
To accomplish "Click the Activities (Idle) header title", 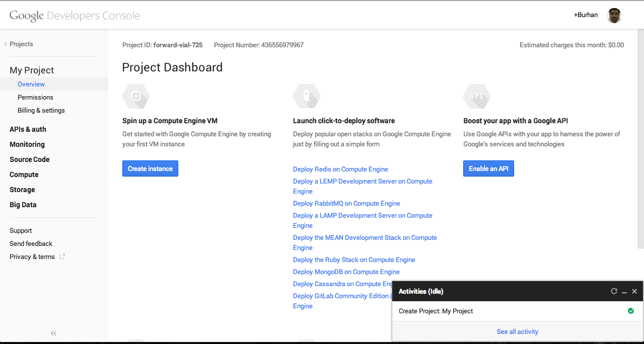I will coord(421,292).
